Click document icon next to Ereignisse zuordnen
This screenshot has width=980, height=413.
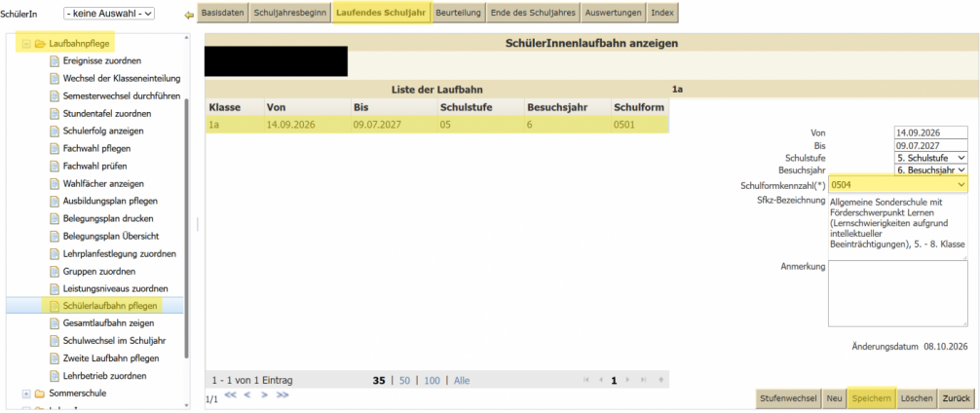(54, 61)
